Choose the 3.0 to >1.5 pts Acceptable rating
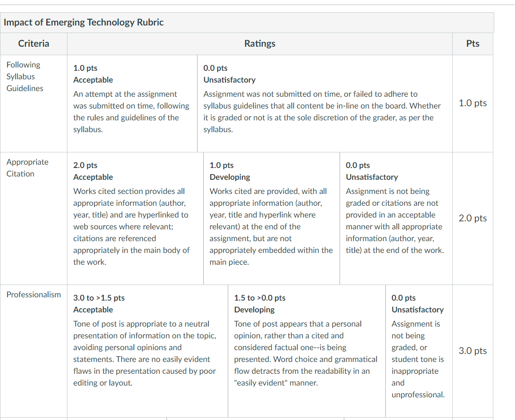515x420 pixels. tap(148, 351)
